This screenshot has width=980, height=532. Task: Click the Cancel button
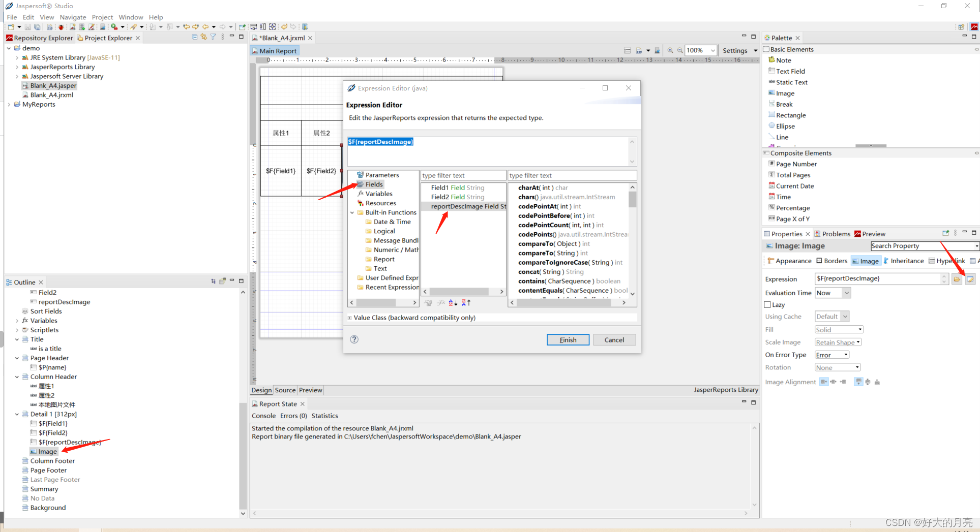[x=614, y=340]
